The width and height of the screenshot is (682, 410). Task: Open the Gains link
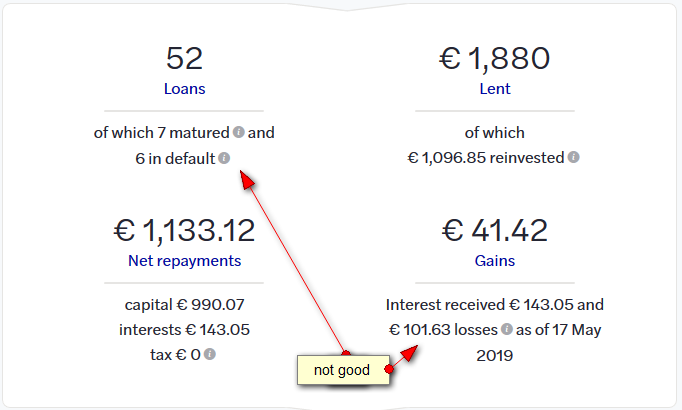tap(495, 261)
